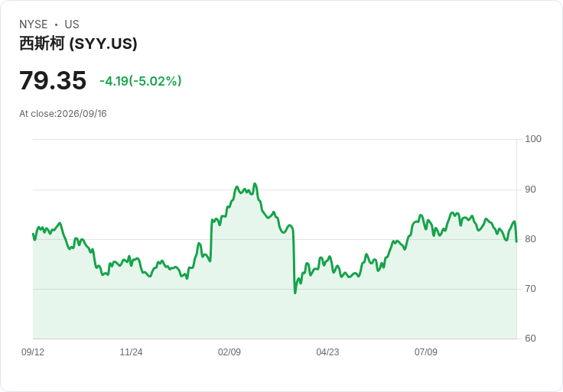Select the current price 79.35

pos(53,80)
